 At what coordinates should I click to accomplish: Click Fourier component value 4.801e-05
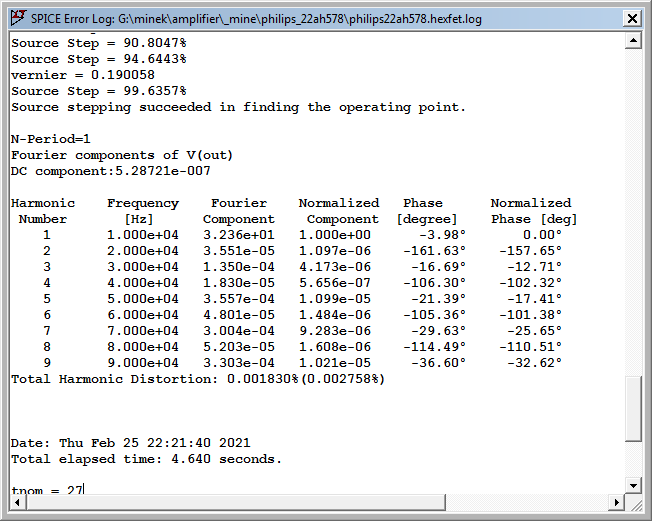[x=239, y=315]
